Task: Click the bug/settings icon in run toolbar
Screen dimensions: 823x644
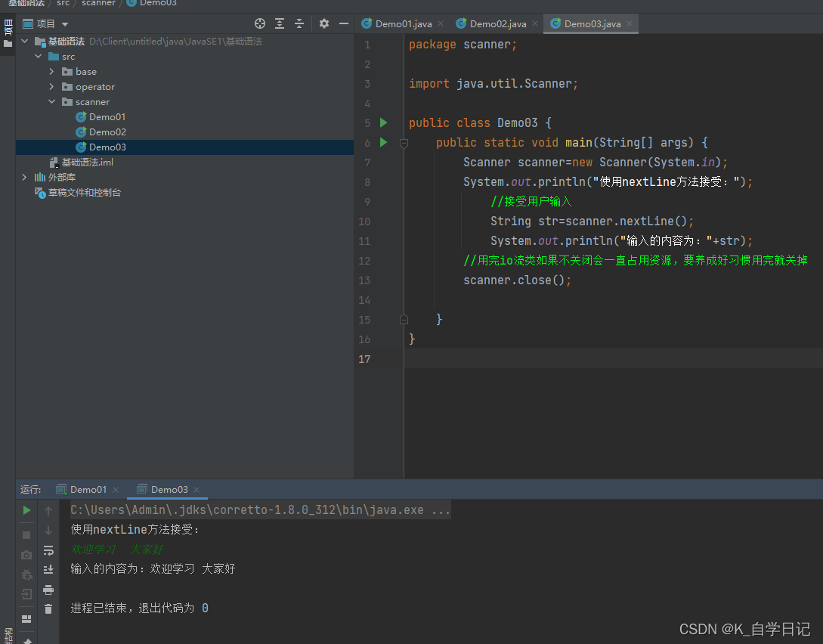Action: (26, 574)
